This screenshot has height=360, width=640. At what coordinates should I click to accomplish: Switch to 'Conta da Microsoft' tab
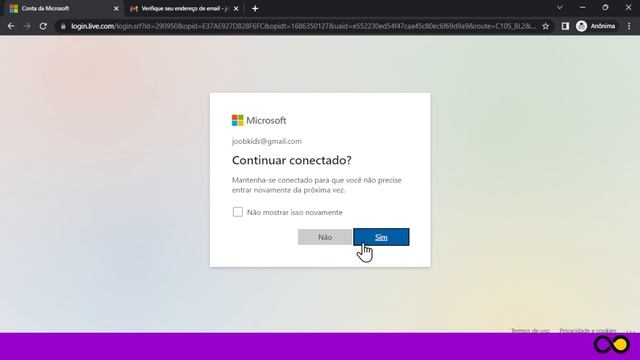[x=62, y=8]
